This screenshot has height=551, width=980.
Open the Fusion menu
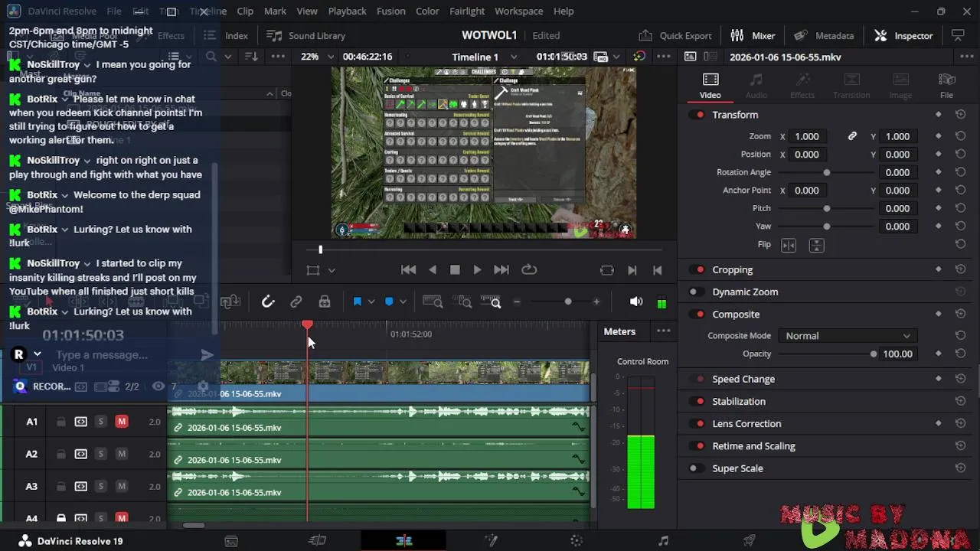point(390,11)
